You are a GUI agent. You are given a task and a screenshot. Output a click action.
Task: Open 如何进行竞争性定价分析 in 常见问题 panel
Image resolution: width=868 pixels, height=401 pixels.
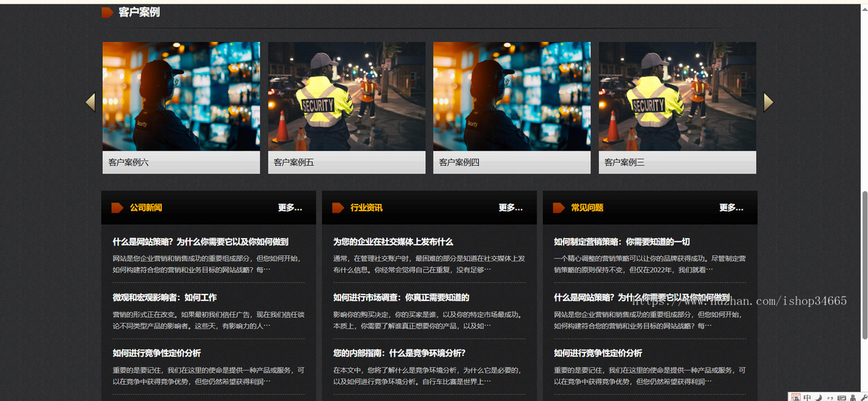click(598, 353)
